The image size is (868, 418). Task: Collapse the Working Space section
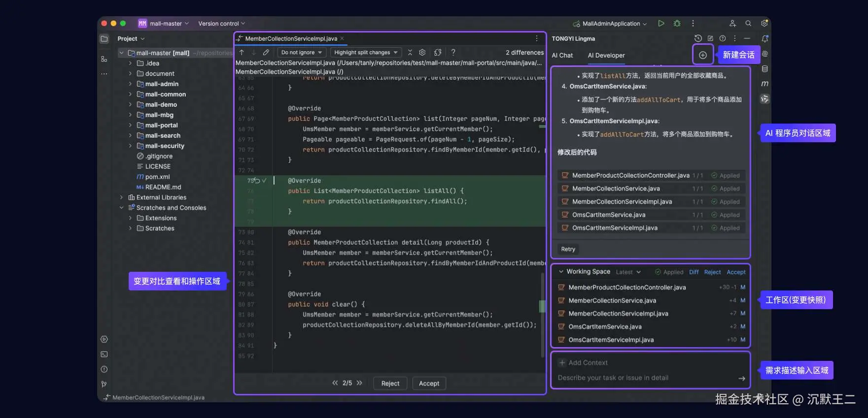click(560, 272)
